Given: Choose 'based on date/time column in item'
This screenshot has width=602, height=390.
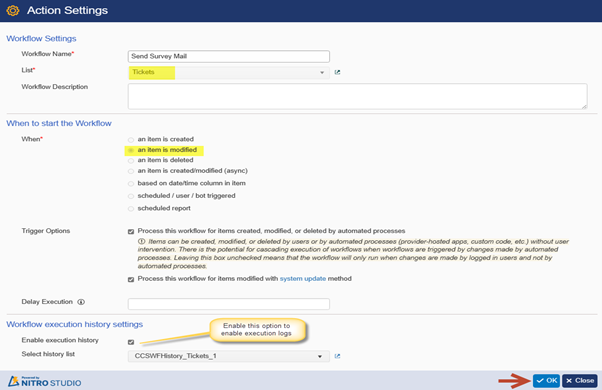Looking at the screenshot, I should 131,183.
